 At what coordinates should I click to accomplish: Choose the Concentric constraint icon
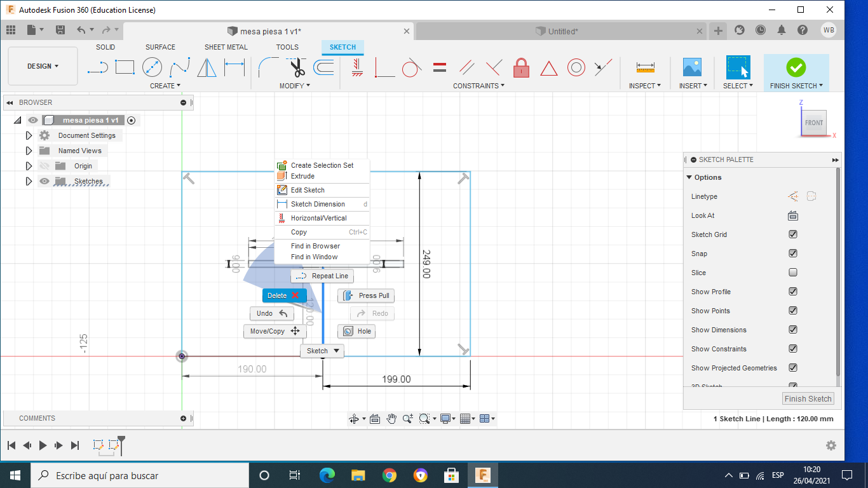pyautogui.click(x=576, y=67)
